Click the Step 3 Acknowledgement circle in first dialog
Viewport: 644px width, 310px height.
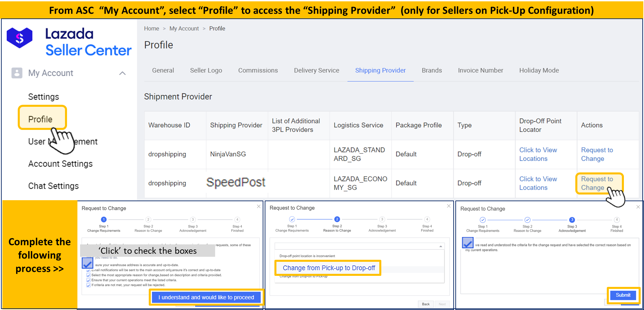pyautogui.click(x=193, y=220)
